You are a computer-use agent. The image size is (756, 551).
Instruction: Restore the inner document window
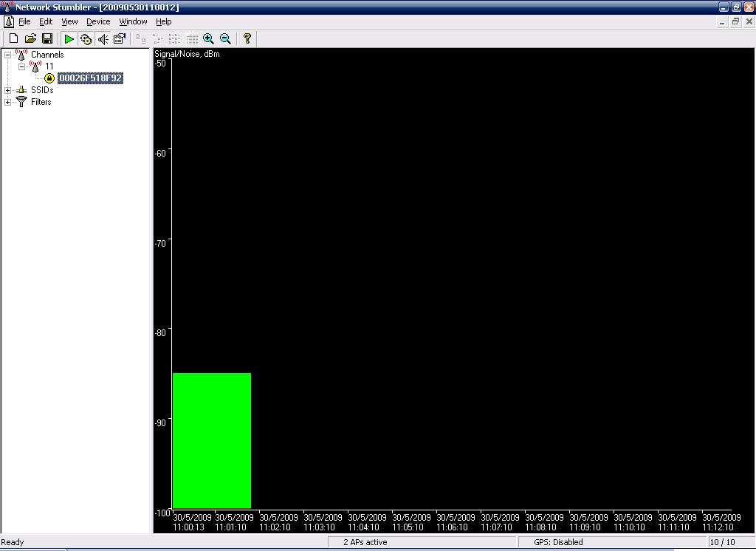735,21
